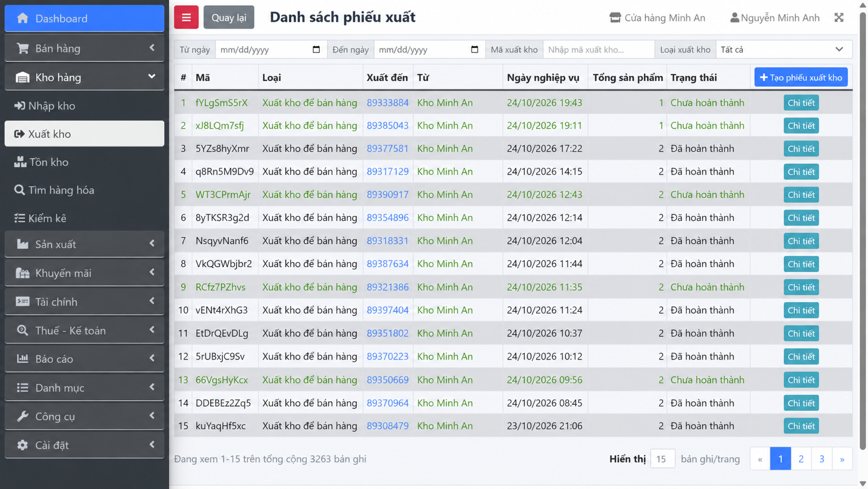Click the Khuyến mãi gift icon
The image size is (868, 489).
coord(22,273)
